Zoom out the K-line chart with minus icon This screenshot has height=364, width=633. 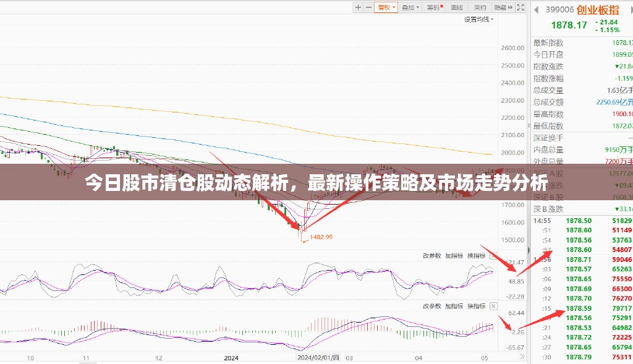(368, 7)
